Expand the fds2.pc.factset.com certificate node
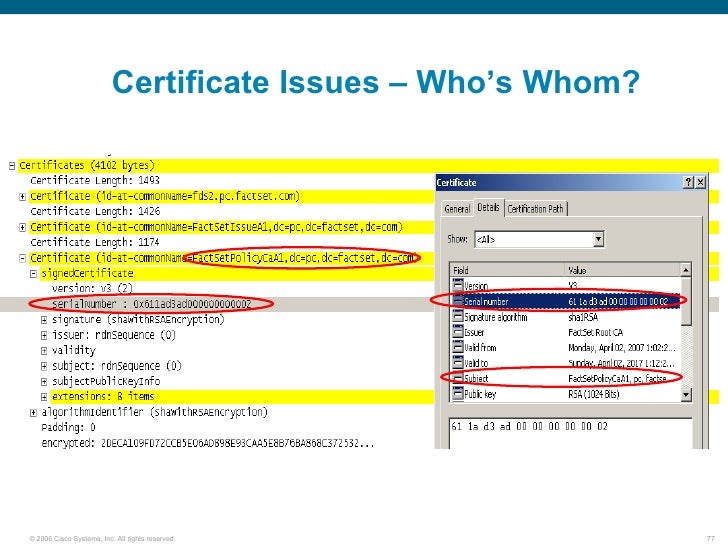The image size is (728, 546). pos(22,197)
